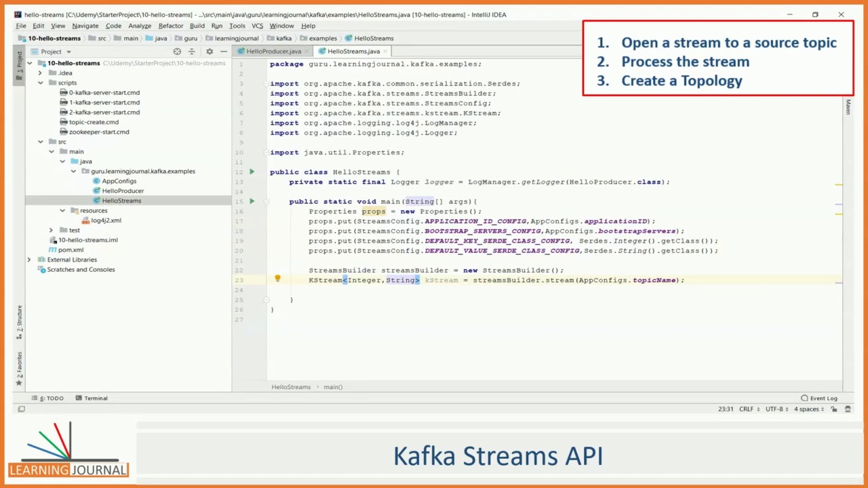
Task: Click the run gutter arrow beside class HelloStreams
Action: pyautogui.click(x=252, y=171)
